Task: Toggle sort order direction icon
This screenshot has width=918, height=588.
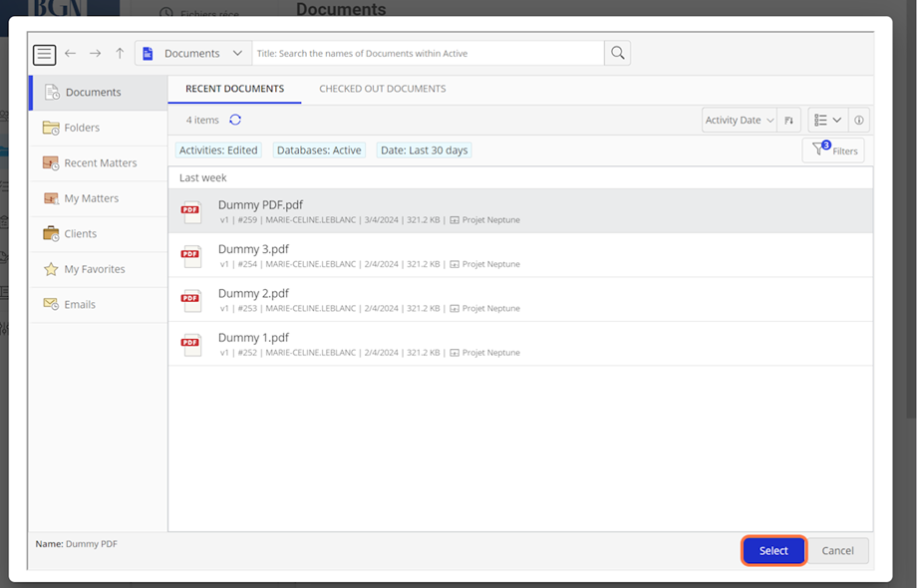Action: point(788,121)
